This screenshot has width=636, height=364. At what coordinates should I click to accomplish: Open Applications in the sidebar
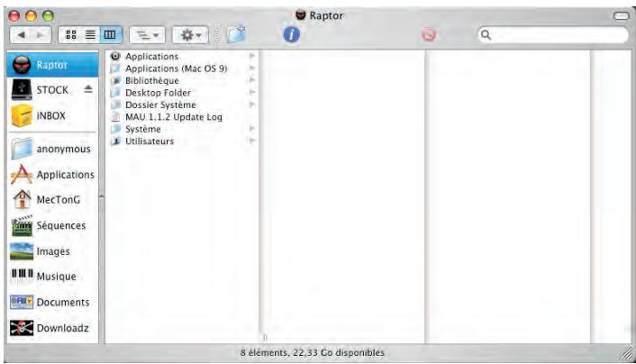tap(52, 175)
